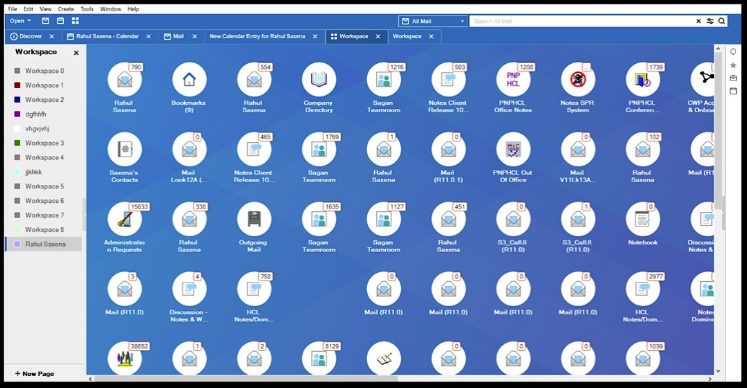Switch to the Discover tab
The width and height of the screenshot is (747, 388).
pos(27,36)
